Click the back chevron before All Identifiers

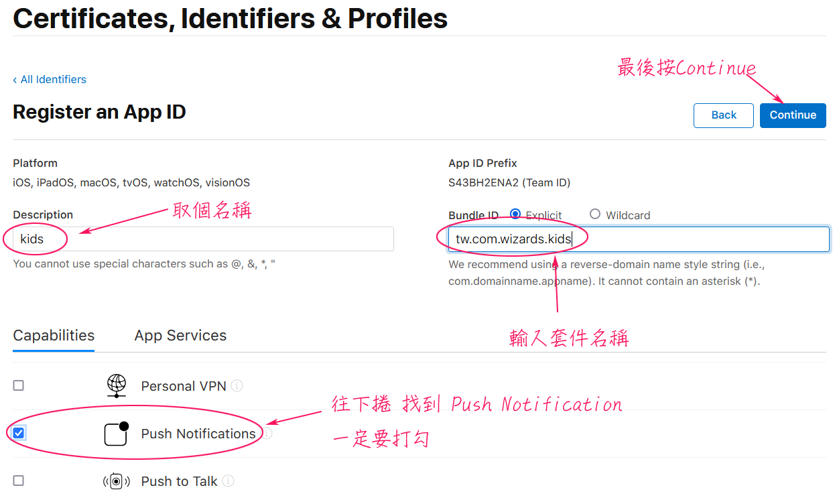15,80
